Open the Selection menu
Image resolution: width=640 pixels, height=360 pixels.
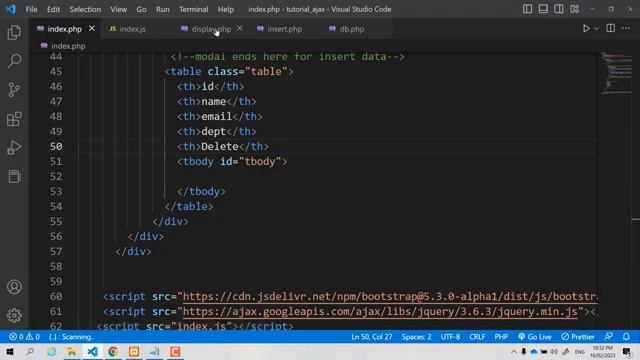coord(85,9)
